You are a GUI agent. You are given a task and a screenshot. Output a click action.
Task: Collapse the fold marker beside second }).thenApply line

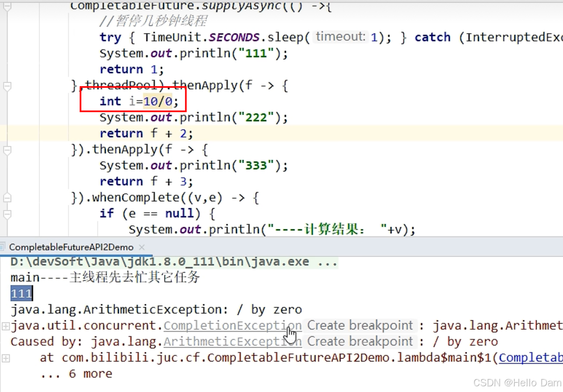pos(7,151)
